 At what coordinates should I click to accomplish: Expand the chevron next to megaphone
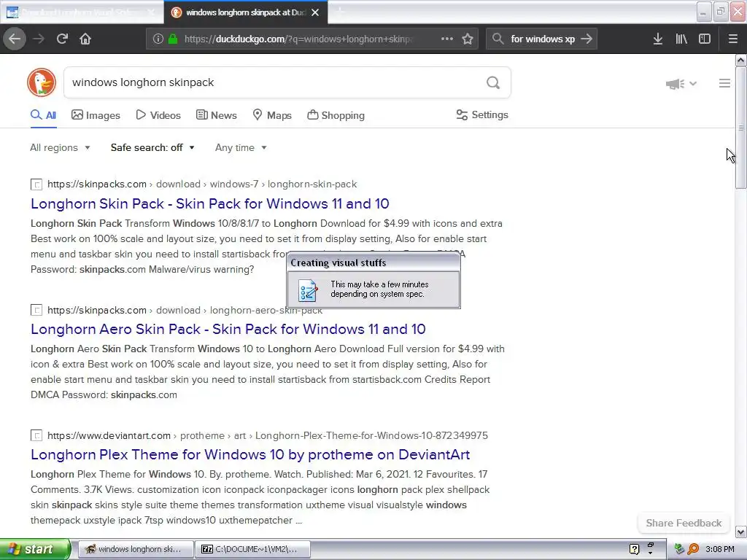click(x=693, y=84)
